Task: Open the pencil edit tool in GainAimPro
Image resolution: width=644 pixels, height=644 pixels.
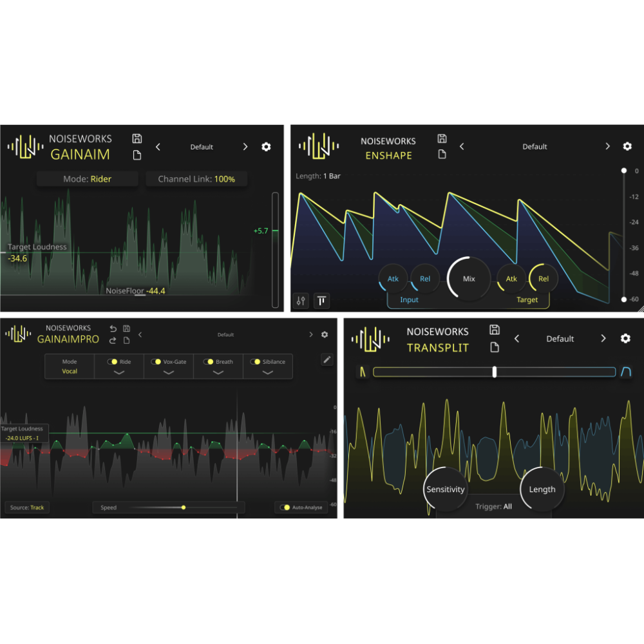Action: pos(327,359)
